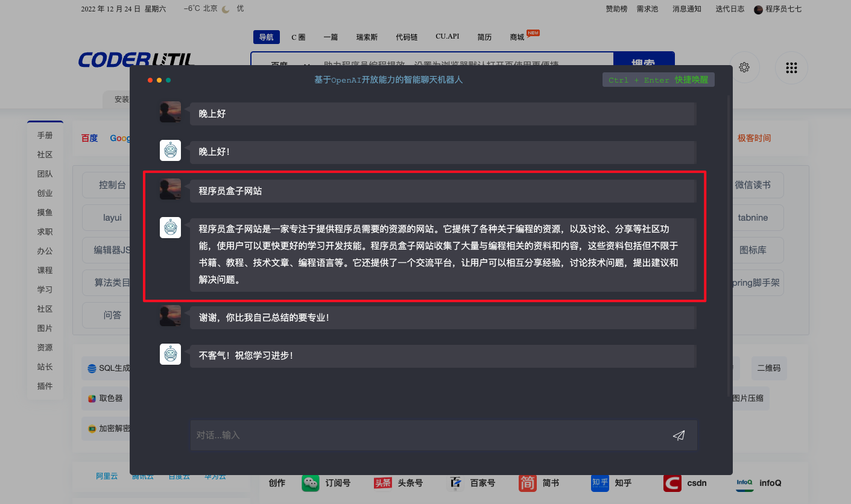
Task: Select 课程 in left sidebar
Action: pos(45,271)
